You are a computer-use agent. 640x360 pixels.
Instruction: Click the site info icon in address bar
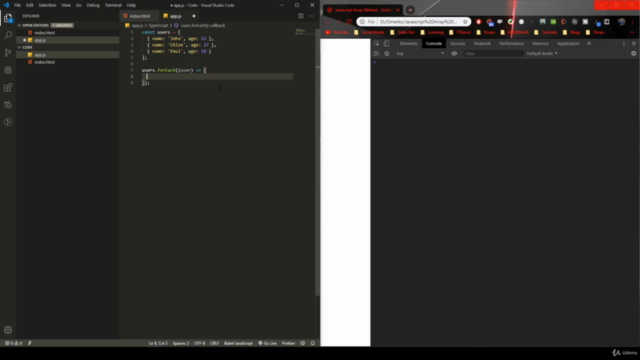(362, 22)
